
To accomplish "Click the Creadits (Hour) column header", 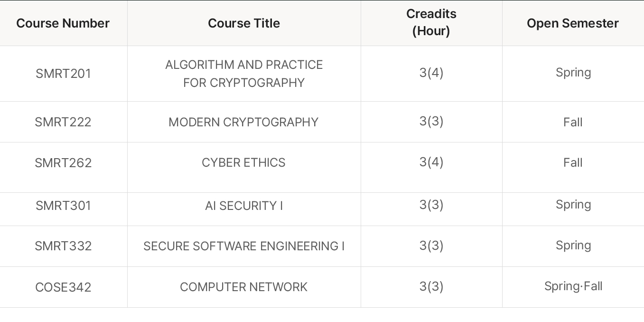I will click(x=431, y=22).
